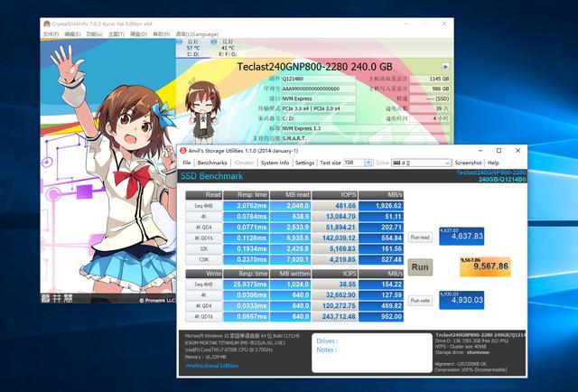Open the 文件(F) menu in CrystalDiskInfo
The width and height of the screenshot is (578, 392).
51,34
